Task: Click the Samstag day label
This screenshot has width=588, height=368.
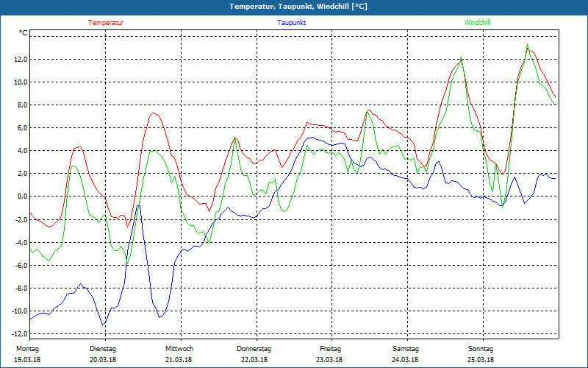Action: [x=406, y=349]
